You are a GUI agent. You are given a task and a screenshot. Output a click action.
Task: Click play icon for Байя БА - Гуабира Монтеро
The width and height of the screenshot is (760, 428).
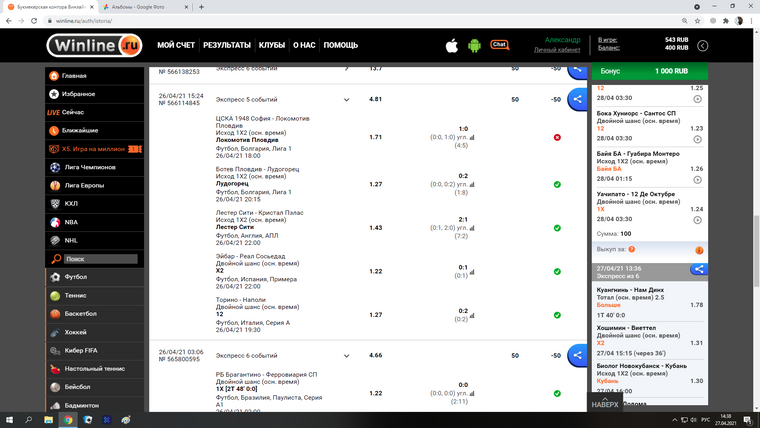(697, 179)
